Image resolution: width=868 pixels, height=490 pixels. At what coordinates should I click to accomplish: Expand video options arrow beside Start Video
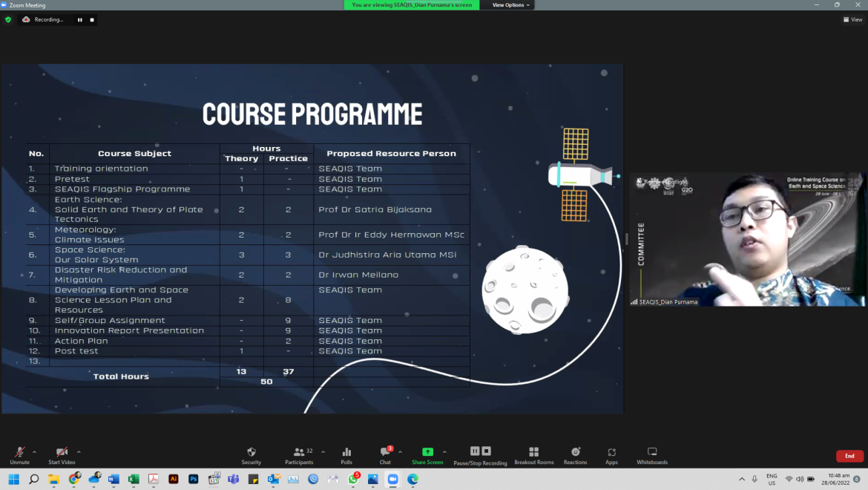(x=79, y=451)
